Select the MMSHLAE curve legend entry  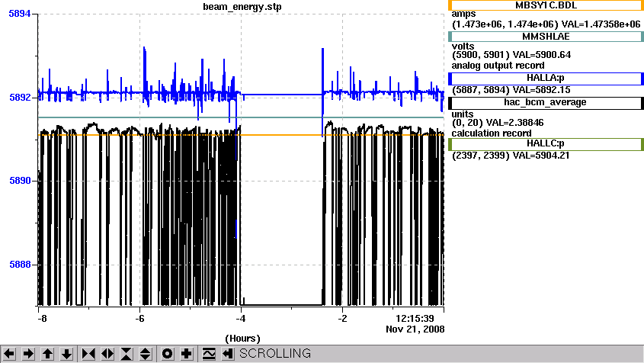[x=546, y=37]
